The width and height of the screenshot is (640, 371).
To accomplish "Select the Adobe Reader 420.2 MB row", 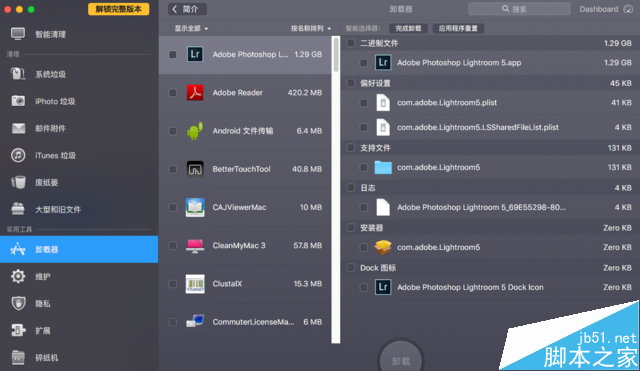I will (245, 93).
